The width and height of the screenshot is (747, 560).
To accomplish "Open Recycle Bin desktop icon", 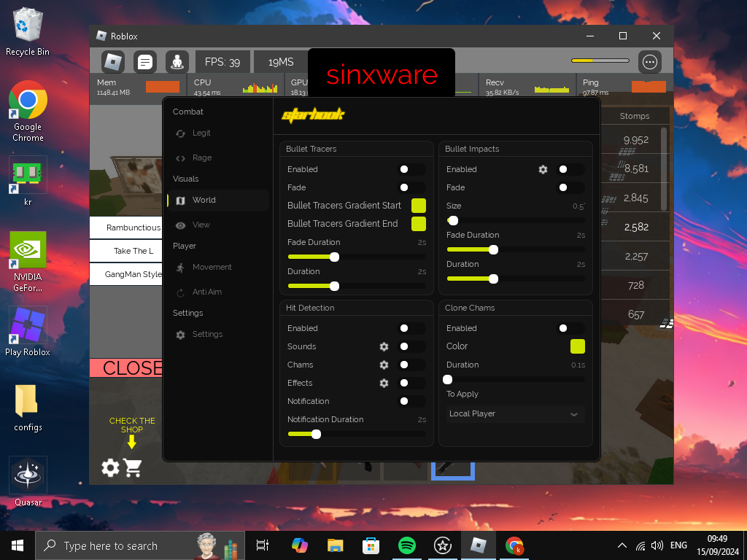I will point(28,32).
